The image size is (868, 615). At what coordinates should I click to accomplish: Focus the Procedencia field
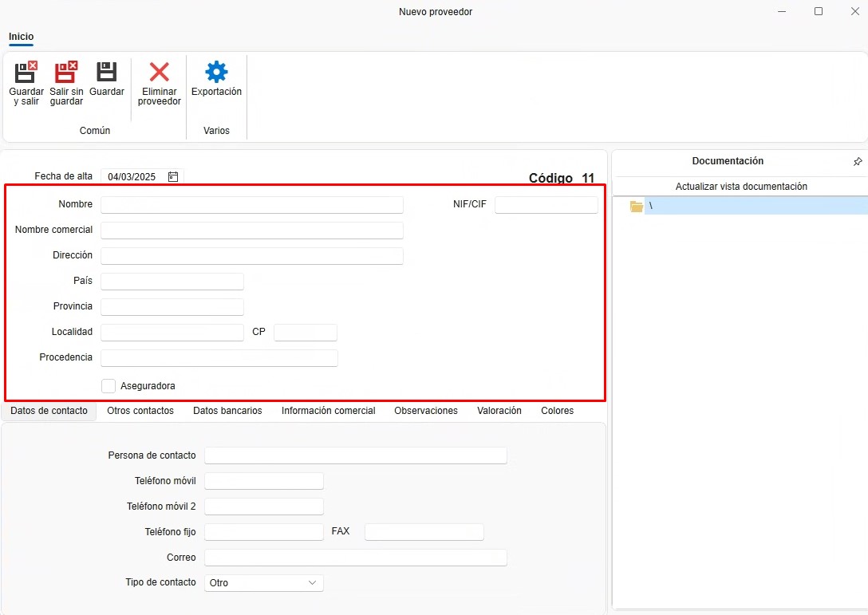click(219, 357)
